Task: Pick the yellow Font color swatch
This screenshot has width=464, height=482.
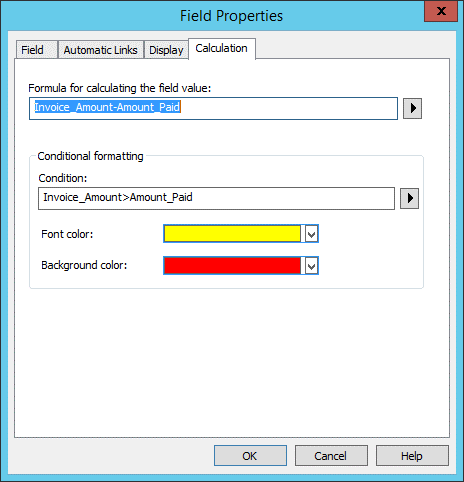Action: (232, 234)
